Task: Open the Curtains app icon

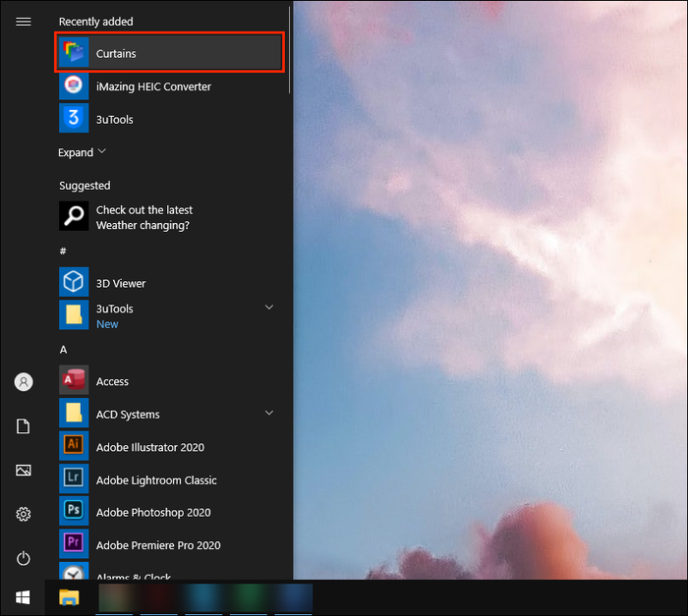Action: point(74,52)
